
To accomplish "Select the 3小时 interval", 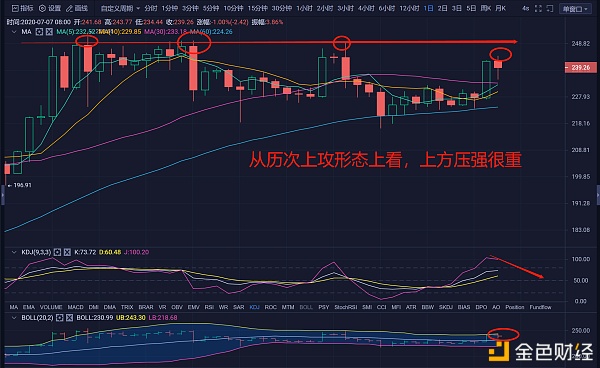I will [346, 8].
